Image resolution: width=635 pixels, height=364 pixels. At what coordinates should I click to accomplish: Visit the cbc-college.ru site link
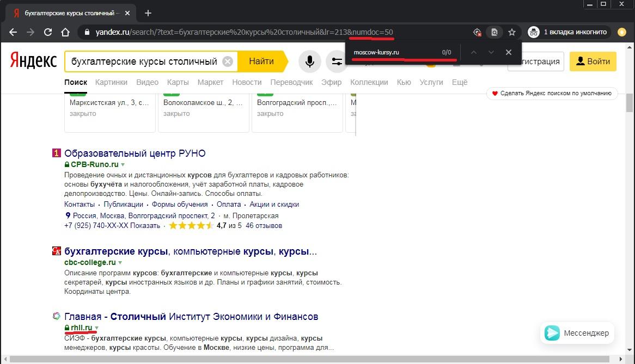90,262
